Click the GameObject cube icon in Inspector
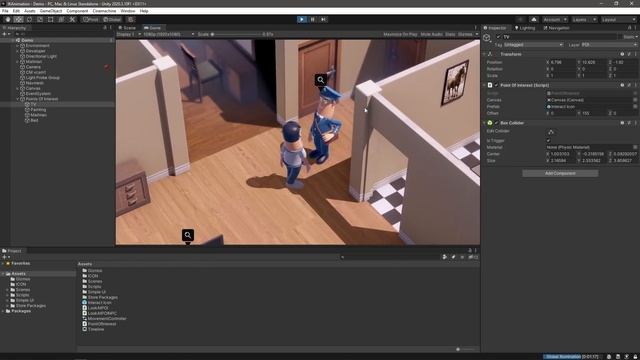Screen dimensions: 640x360 click(x=487, y=38)
